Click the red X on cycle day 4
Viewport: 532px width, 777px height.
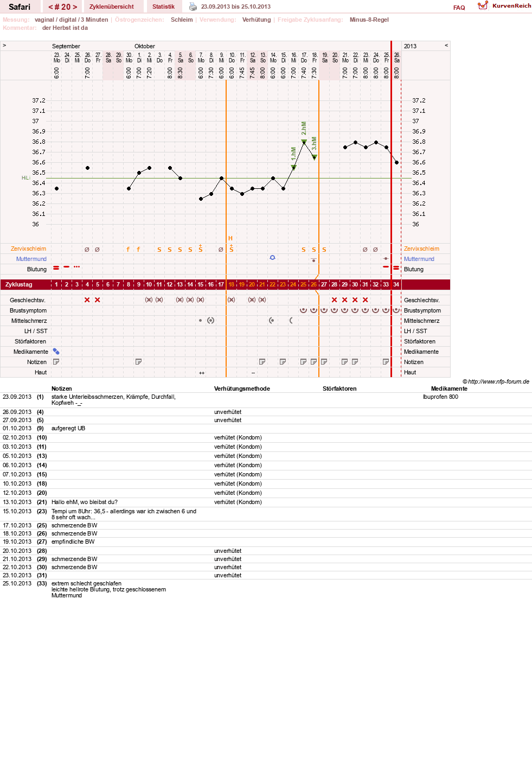(x=87, y=300)
